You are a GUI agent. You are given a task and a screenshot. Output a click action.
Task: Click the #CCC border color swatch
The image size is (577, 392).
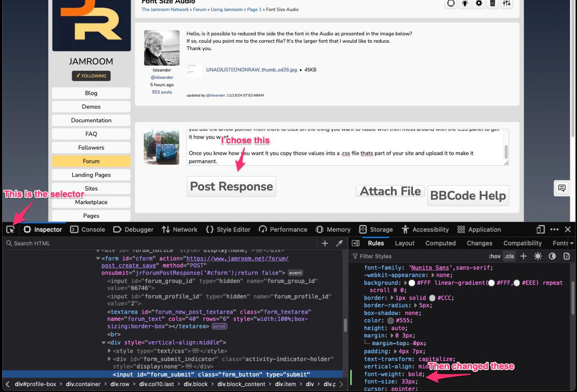432,298
